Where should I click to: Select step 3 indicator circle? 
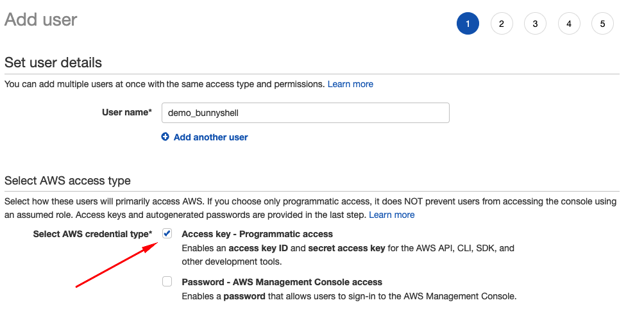pyautogui.click(x=535, y=24)
